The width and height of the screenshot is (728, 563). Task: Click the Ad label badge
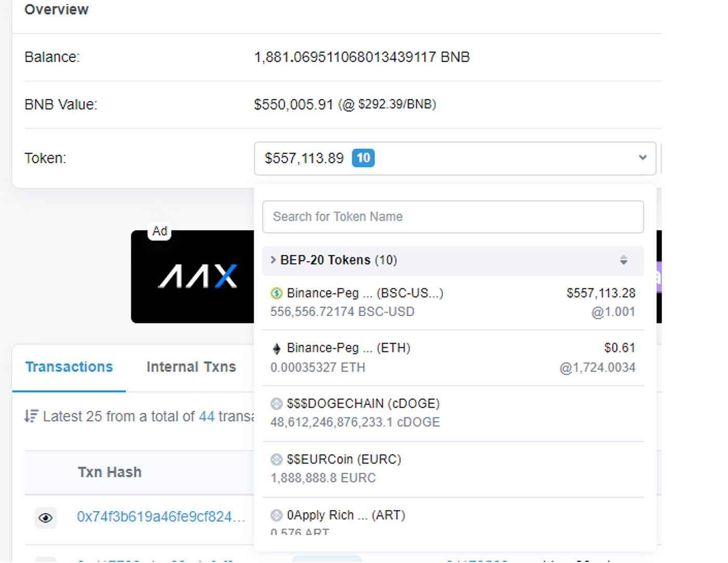coord(160,231)
